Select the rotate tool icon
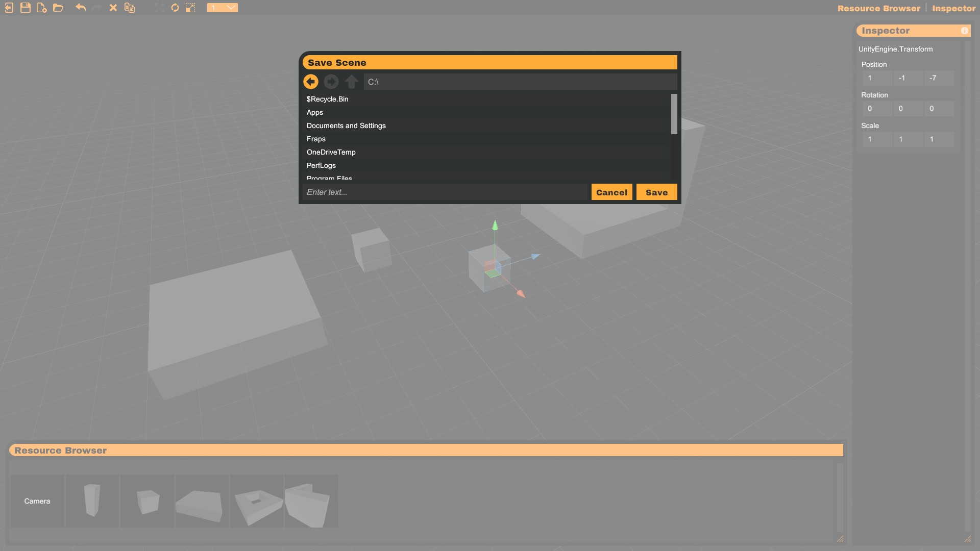 pyautogui.click(x=175, y=8)
